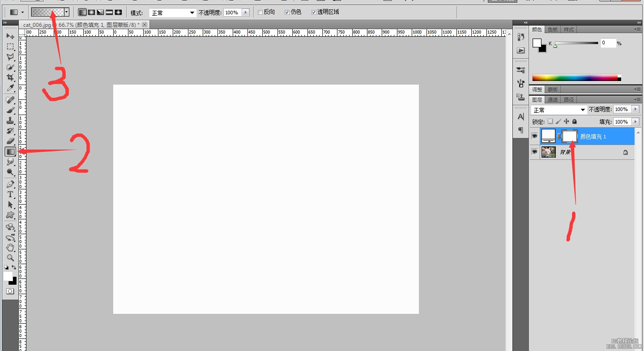Open the tool preset picker dropdown
The width and height of the screenshot is (644, 351).
[22, 12]
